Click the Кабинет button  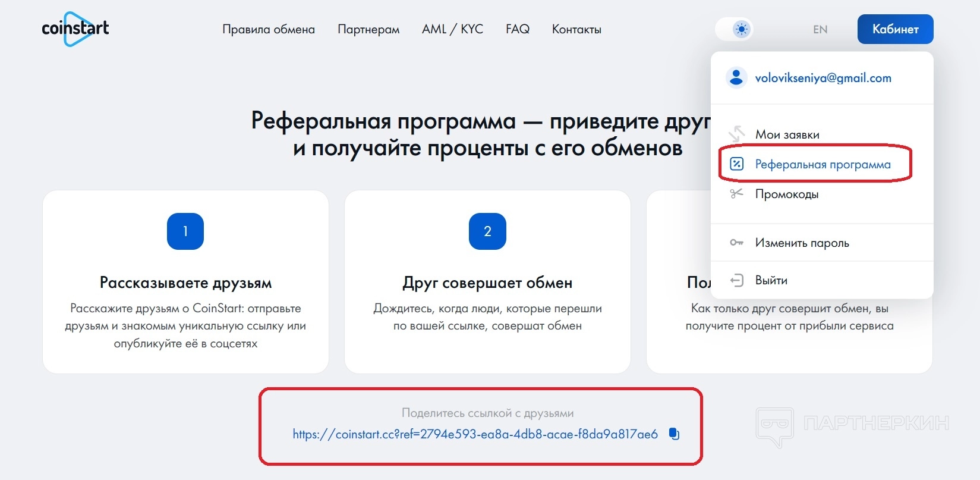[895, 29]
